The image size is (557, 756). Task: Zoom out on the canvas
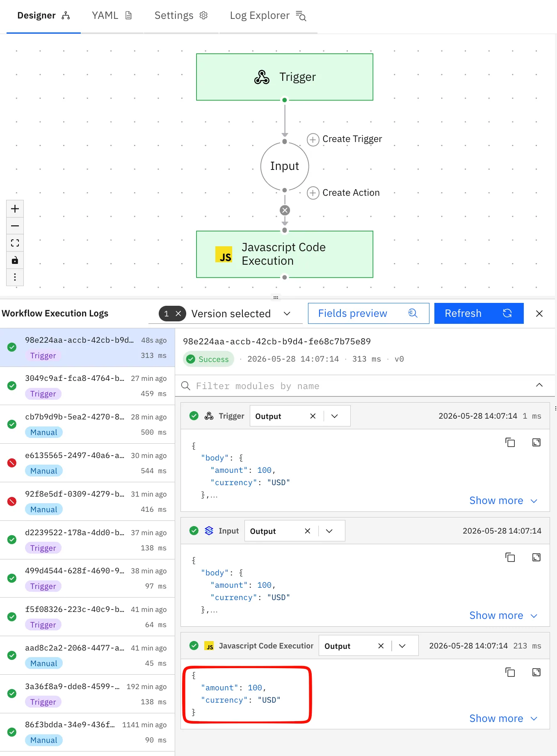click(15, 226)
